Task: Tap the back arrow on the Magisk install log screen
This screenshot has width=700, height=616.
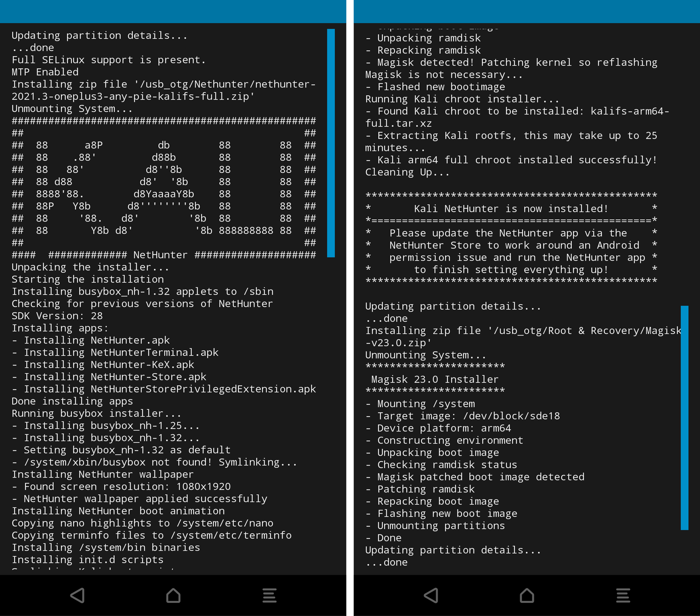Action: (431, 595)
